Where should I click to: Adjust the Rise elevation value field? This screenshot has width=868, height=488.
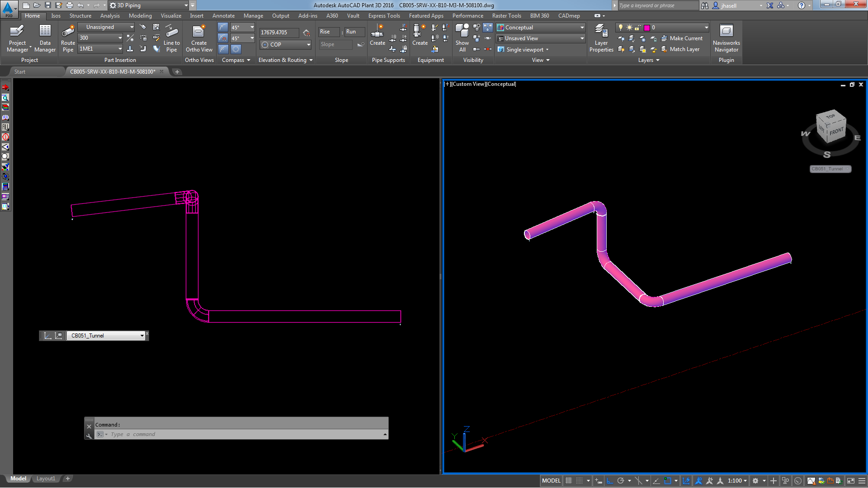point(326,32)
